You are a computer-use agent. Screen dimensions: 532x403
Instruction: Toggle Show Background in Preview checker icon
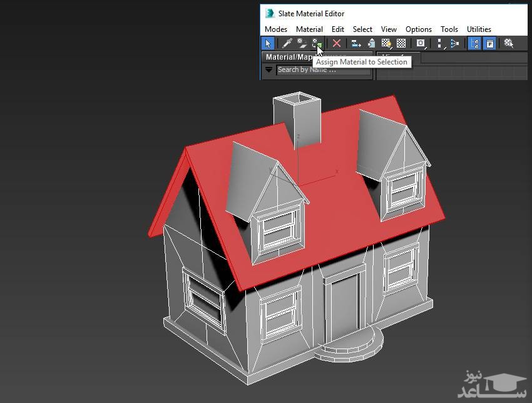pos(401,43)
